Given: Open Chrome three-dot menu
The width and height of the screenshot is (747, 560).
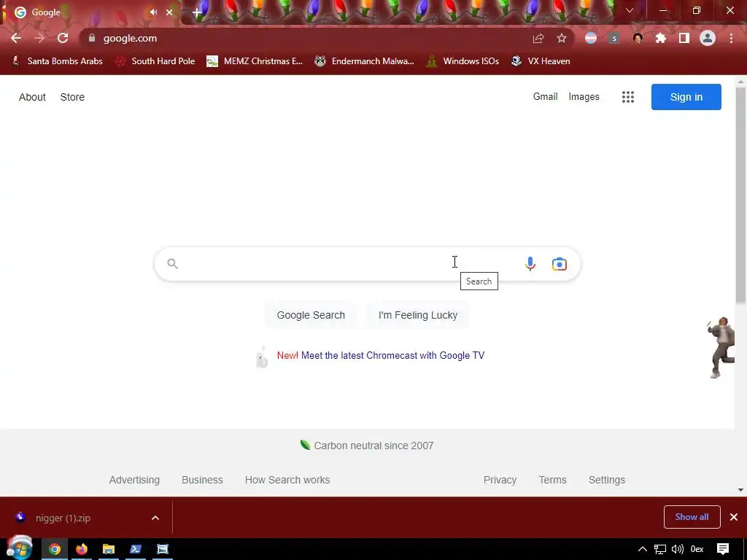Looking at the screenshot, I should [x=731, y=39].
